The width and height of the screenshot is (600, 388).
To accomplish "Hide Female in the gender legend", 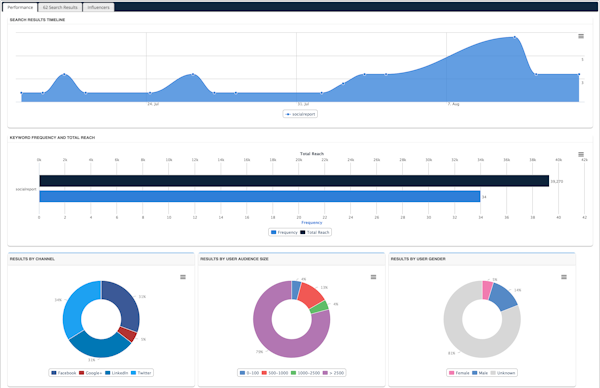I will [x=459, y=373].
